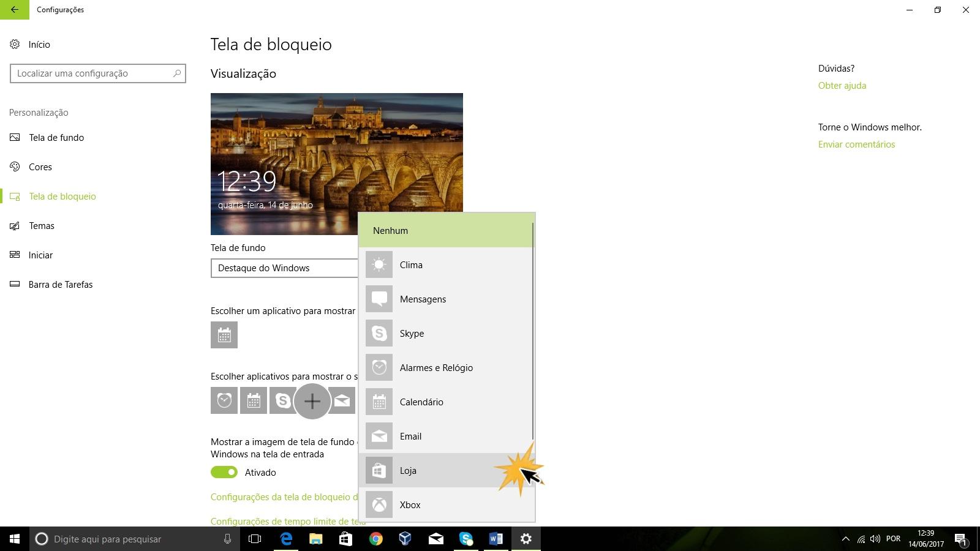Click the Obter ajuda link
The height and width of the screenshot is (551, 980).
842,86
